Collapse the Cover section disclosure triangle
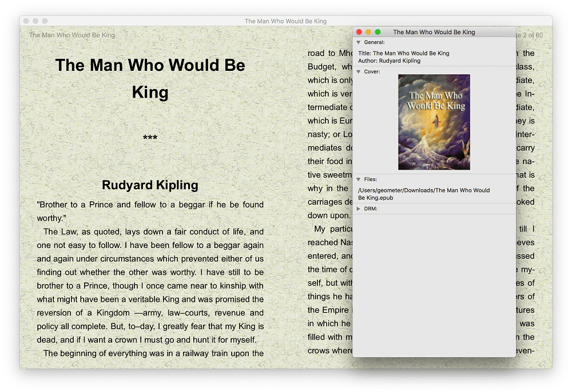Image resolution: width=572 pixels, height=392 pixels. click(359, 72)
